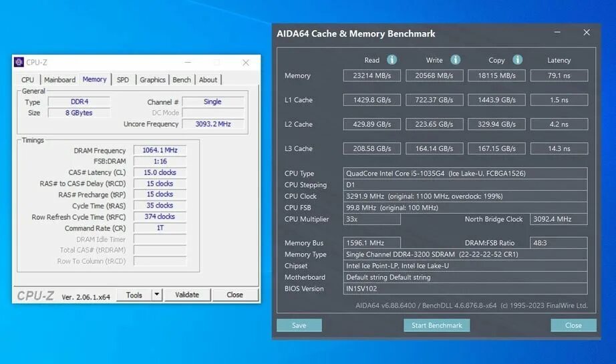Click the Read info icon in AIDA64
This screenshot has width=616, height=364.
coord(392,59)
